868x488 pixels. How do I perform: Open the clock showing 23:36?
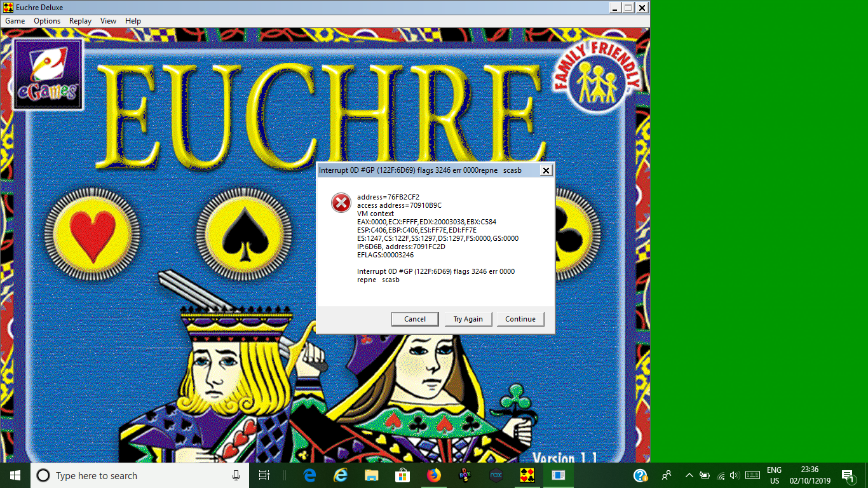tap(810, 475)
